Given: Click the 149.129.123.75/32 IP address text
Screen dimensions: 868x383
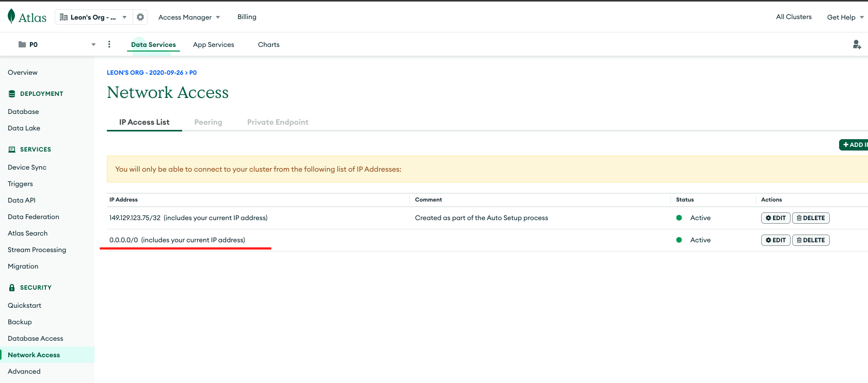Looking at the screenshot, I should point(135,218).
